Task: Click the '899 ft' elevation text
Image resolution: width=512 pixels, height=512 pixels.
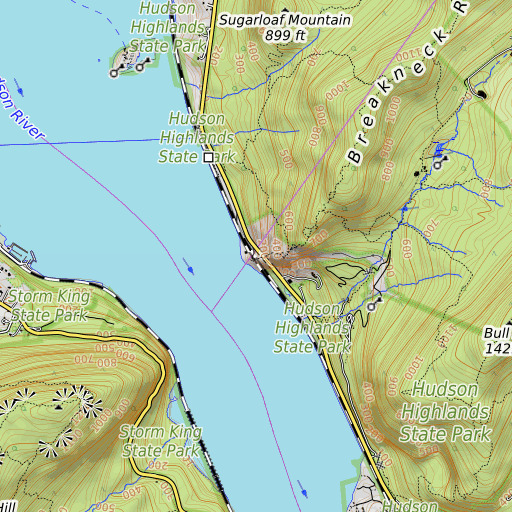Action: (x=285, y=35)
